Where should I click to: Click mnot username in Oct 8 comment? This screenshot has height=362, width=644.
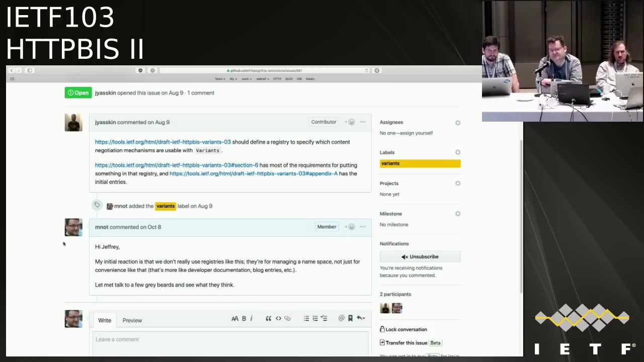point(102,227)
